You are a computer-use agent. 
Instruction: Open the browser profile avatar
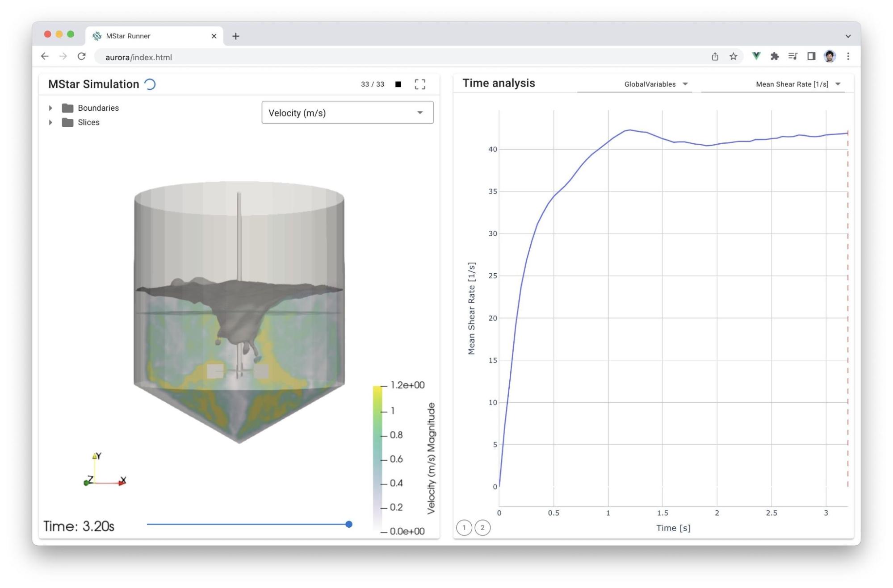(x=829, y=56)
